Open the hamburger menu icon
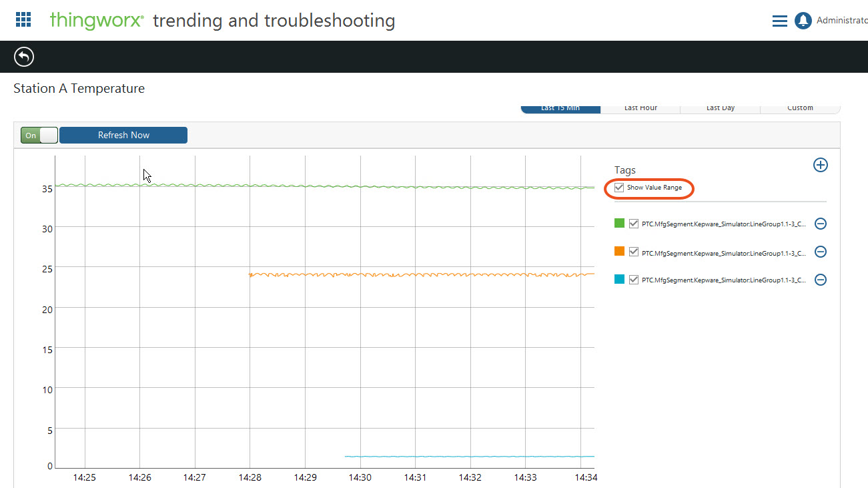This screenshot has width=868, height=488. [779, 21]
